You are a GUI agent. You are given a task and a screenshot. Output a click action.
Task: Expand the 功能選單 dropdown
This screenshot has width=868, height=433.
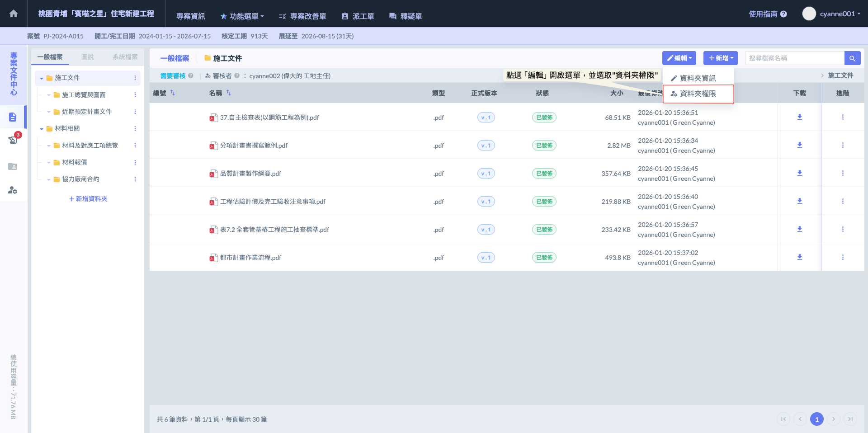[x=242, y=16]
